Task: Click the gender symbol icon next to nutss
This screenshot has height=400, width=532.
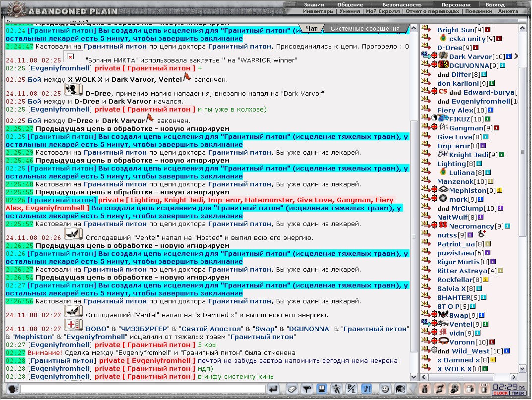Action: 482,234
